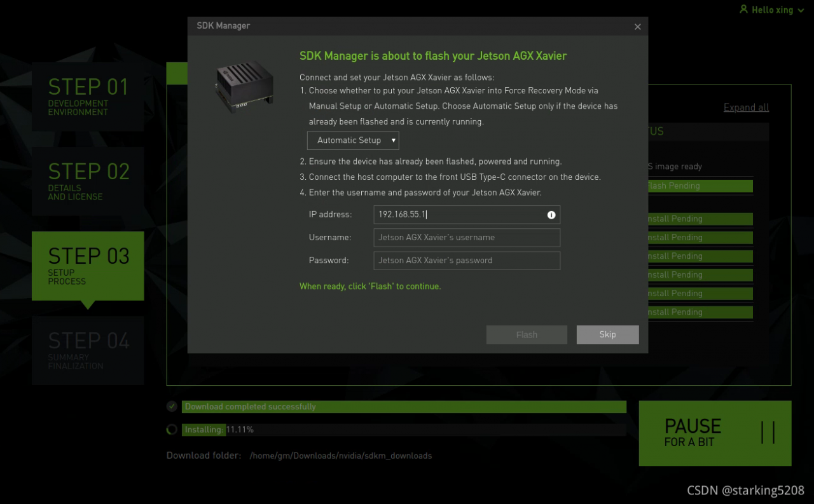Open the Automatic Setup dropdown
Viewport: 814px width, 504px height.
point(353,140)
